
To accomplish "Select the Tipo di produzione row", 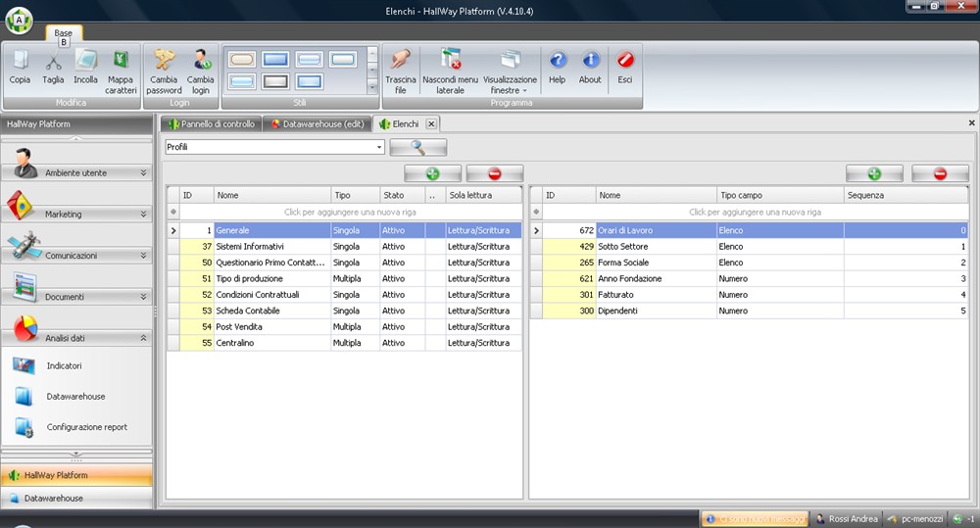I will (x=344, y=278).
